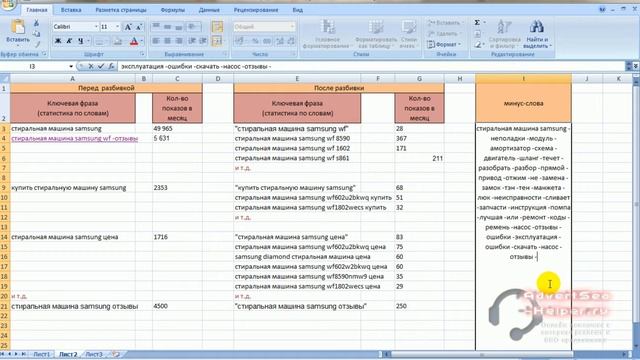Click the Borders icon in font group

(99, 41)
